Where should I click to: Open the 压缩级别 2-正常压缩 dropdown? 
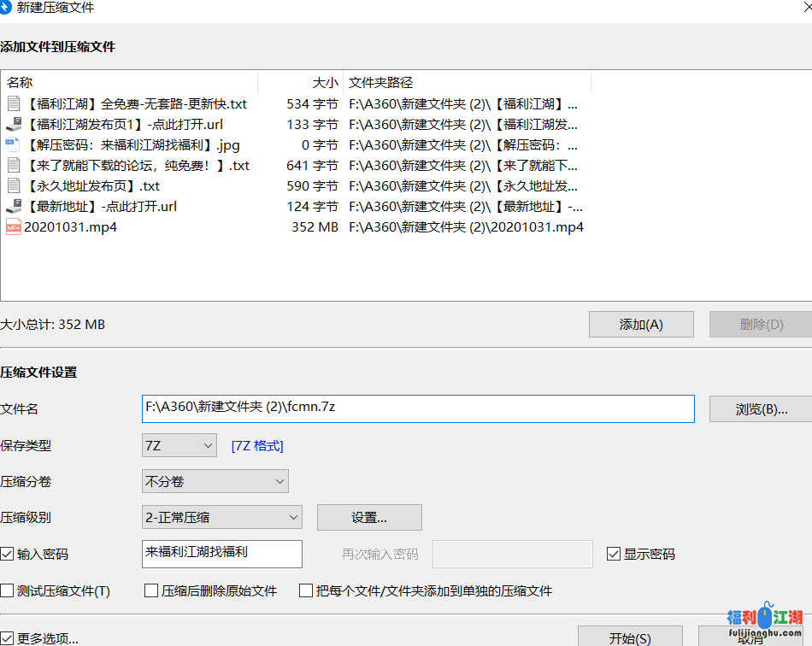coord(222,517)
